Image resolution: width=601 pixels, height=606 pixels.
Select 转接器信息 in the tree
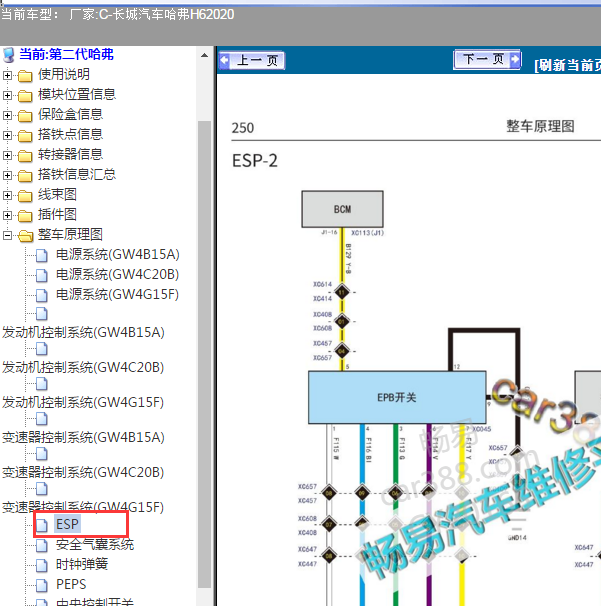70,155
